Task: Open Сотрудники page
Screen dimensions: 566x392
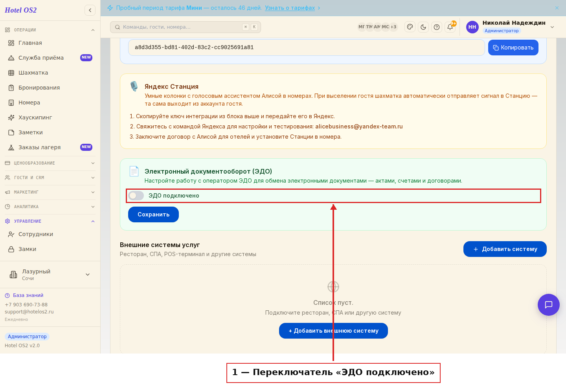Action: 50,234
